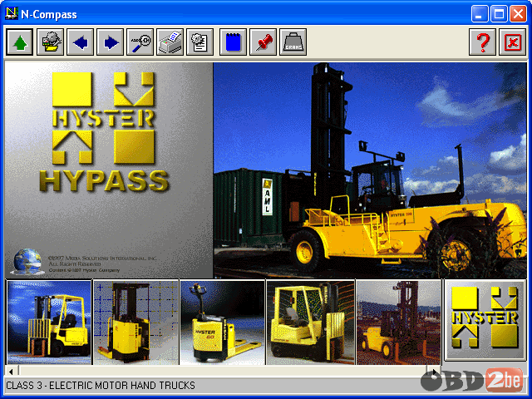Click the large container handler photo
The height and width of the screenshot is (399, 532).
pyautogui.click(x=370, y=170)
